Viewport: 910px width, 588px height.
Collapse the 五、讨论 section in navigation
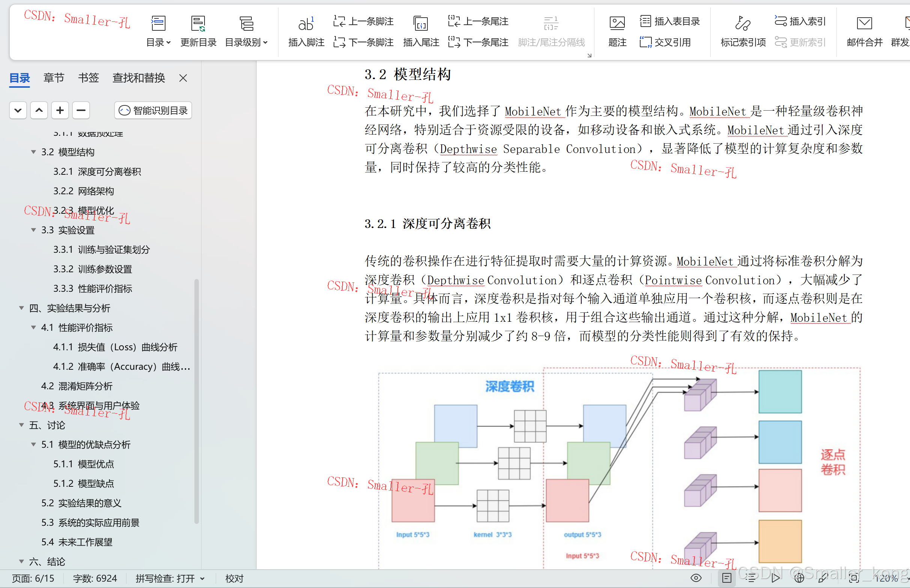(x=21, y=425)
